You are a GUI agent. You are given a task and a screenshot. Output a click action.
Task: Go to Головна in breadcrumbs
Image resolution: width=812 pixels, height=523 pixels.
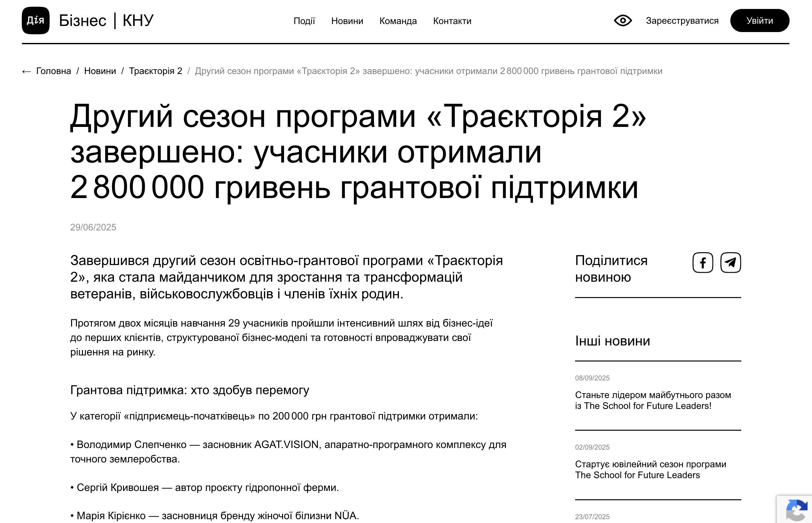pyautogui.click(x=53, y=71)
